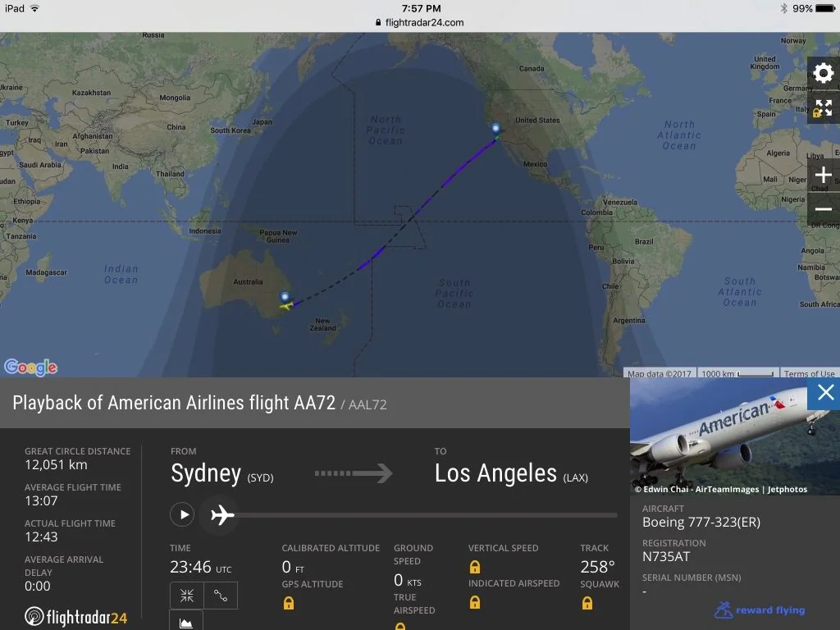
Task: Click the Squawk lock icon
Action: 587,603
